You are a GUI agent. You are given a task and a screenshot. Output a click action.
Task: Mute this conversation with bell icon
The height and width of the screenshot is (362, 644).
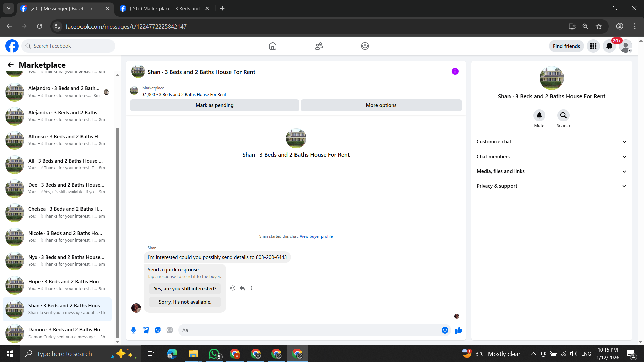[x=539, y=115]
